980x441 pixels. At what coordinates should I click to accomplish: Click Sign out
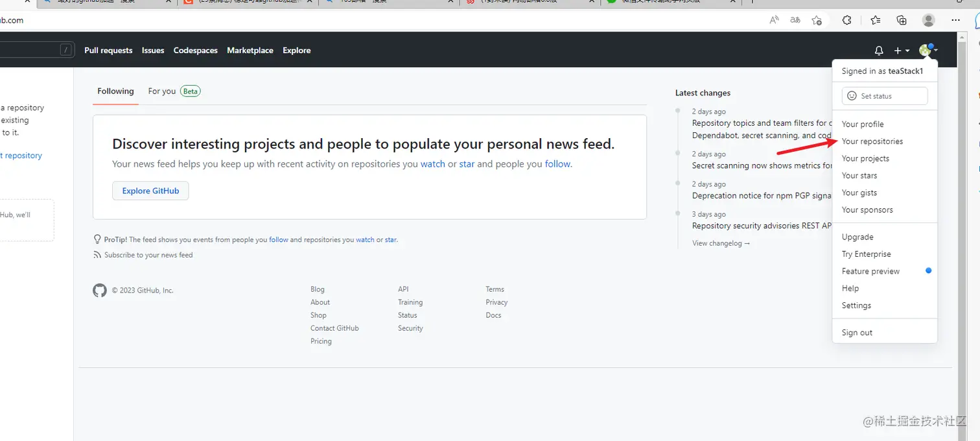pos(885,333)
